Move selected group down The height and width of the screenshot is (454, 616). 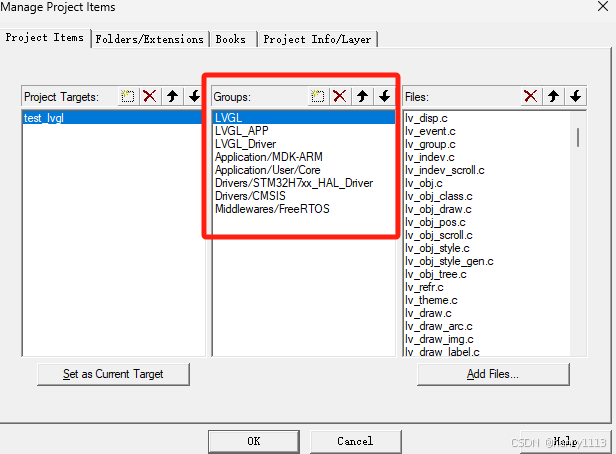pos(385,96)
